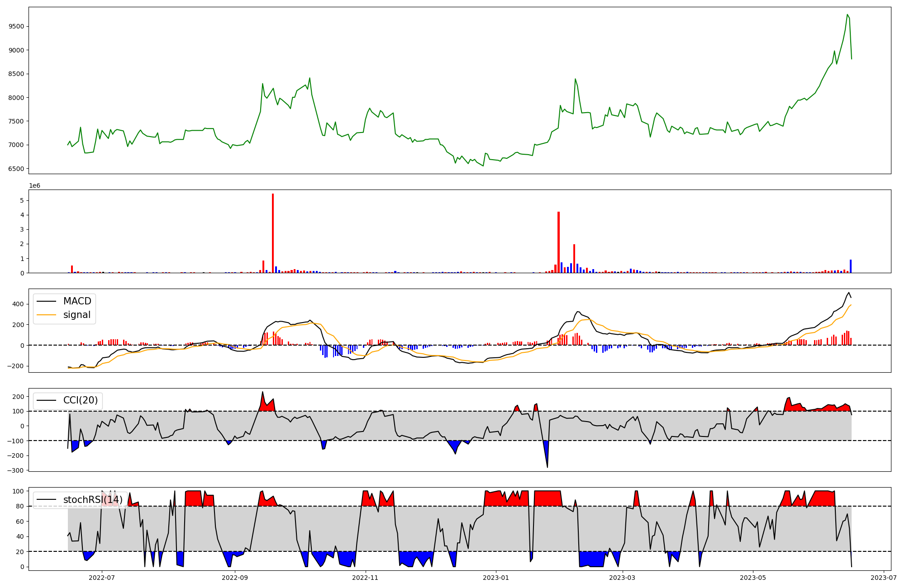Image resolution: width=905 pixels, height=588 pixels.
Task: Click the 7500 price axis label
Action: 16,121
